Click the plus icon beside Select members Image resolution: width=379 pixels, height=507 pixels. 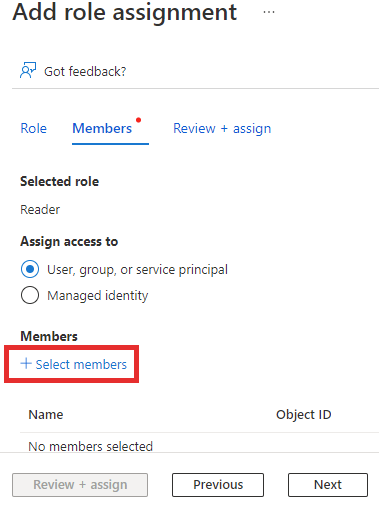26,363
